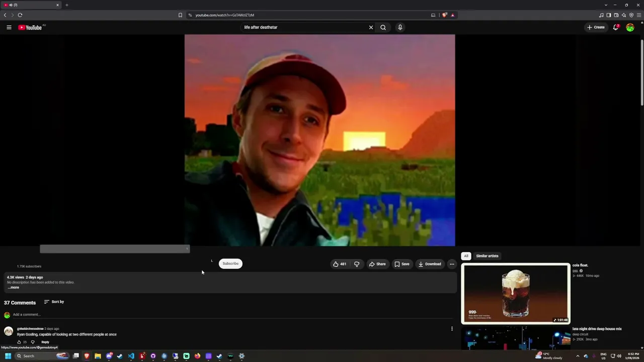Go to the YouTube home logo
The width and height of the screenshot is (644, 362).
pyautogui.click(x=30, y=27)
